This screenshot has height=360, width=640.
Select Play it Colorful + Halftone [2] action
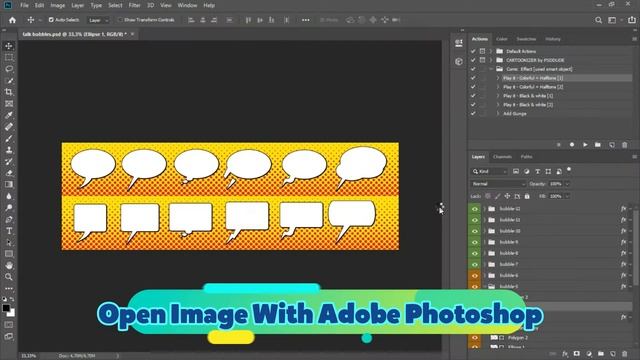click(533, 87)
